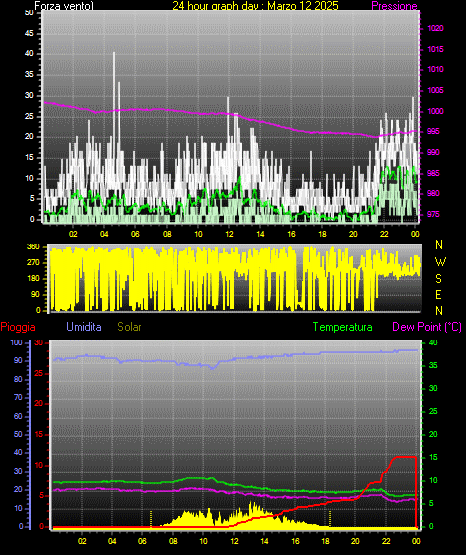Screen dimensions: 466x555
Task: Click the Pioggia legend label
Action: tap(18, 327)
